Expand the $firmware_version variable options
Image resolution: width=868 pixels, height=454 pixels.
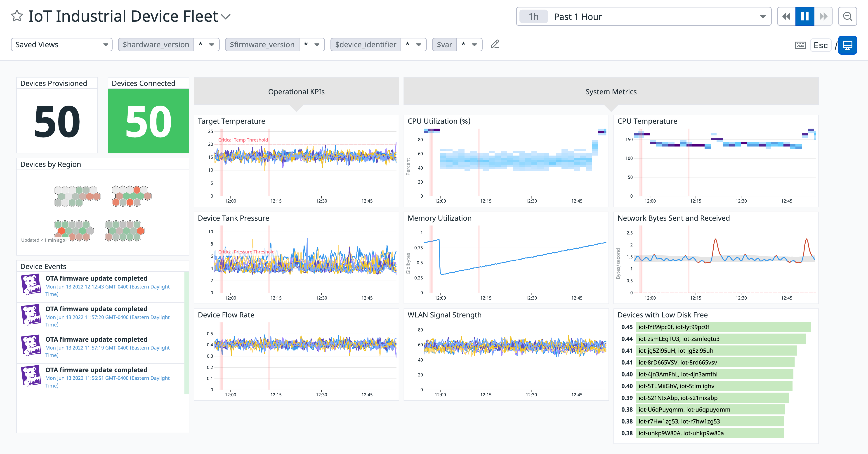(316, 44)
